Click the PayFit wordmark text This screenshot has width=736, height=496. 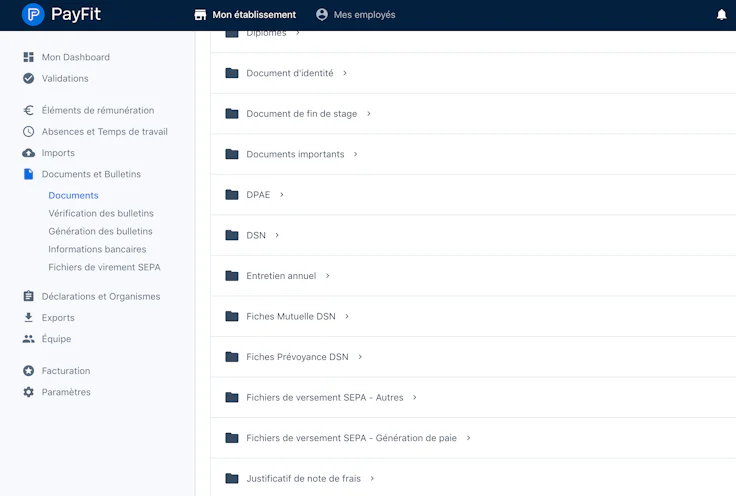(76, 14)
